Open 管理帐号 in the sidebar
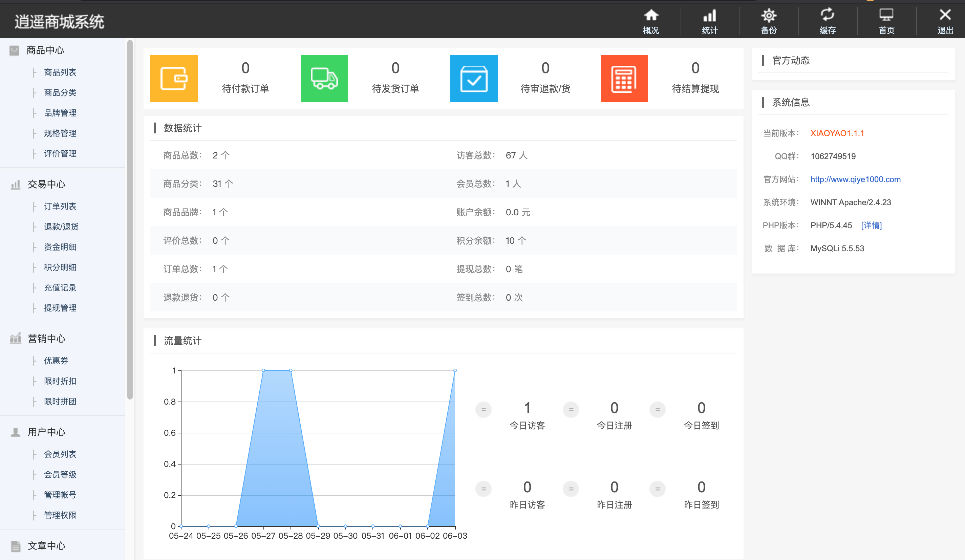Viewport: 965px width, 560px height. [60, 495]
